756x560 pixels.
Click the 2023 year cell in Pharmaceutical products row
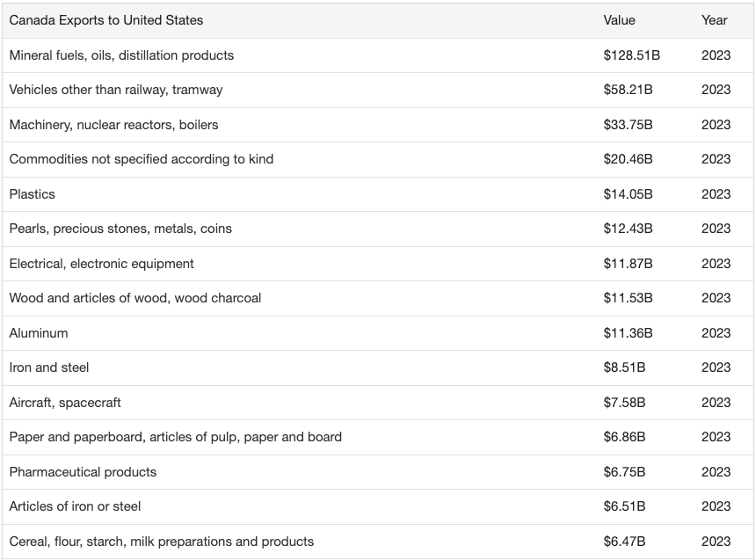coord(716,472)
